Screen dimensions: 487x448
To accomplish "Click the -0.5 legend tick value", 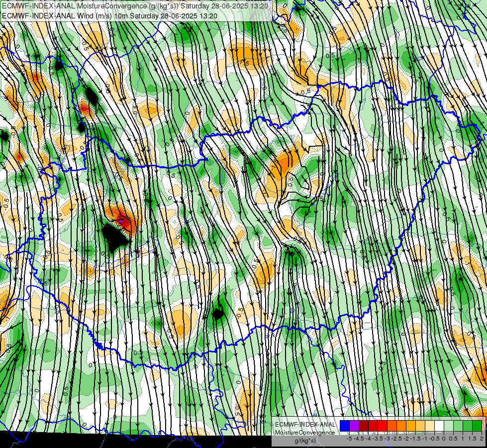I will pyautogui.click(x=434, y=439).
